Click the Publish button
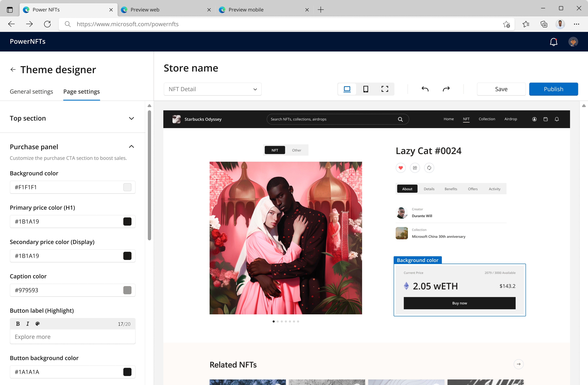The width and height of the screenshot is (588, 385). point(553,89)
